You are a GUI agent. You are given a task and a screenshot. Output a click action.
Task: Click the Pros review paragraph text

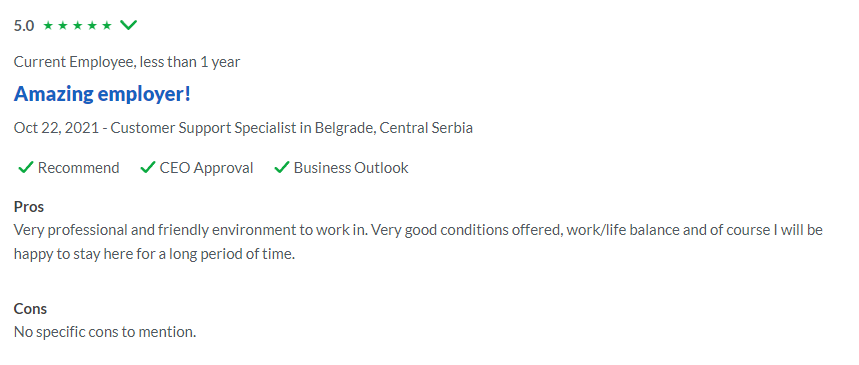point(418,242)
